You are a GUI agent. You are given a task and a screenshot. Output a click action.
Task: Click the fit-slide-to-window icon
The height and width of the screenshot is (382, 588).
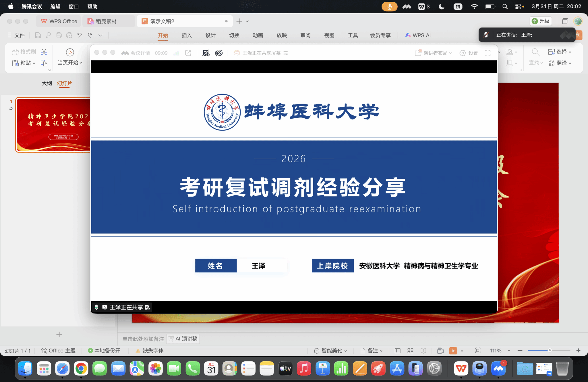[478, 351]
